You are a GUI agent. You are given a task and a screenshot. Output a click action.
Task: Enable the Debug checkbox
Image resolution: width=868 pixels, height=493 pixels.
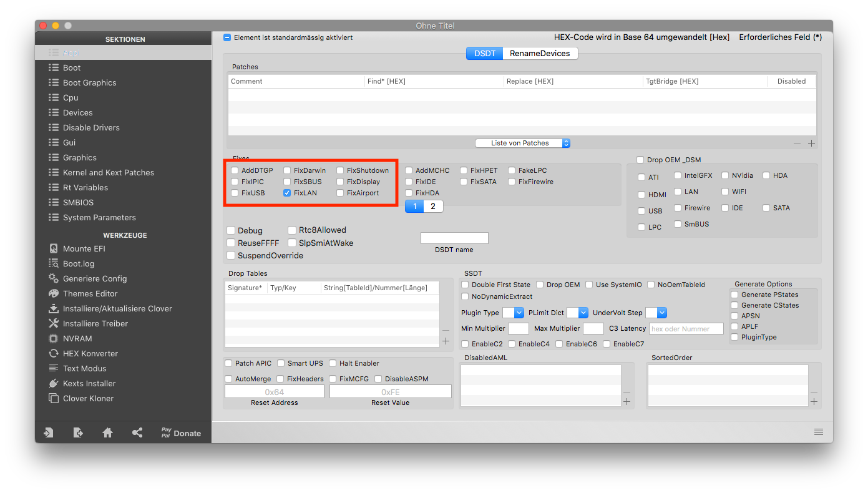point(231,230)
